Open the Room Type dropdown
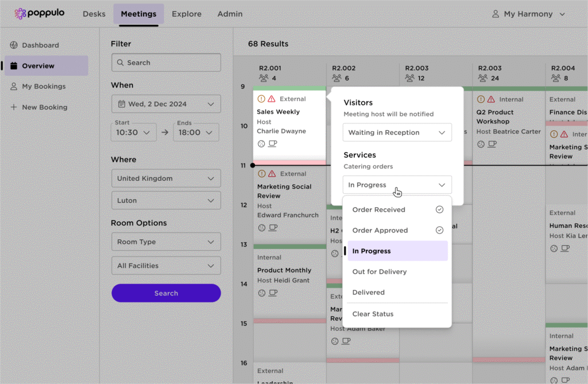The image size is (588, 384). [x=166, y=242]
